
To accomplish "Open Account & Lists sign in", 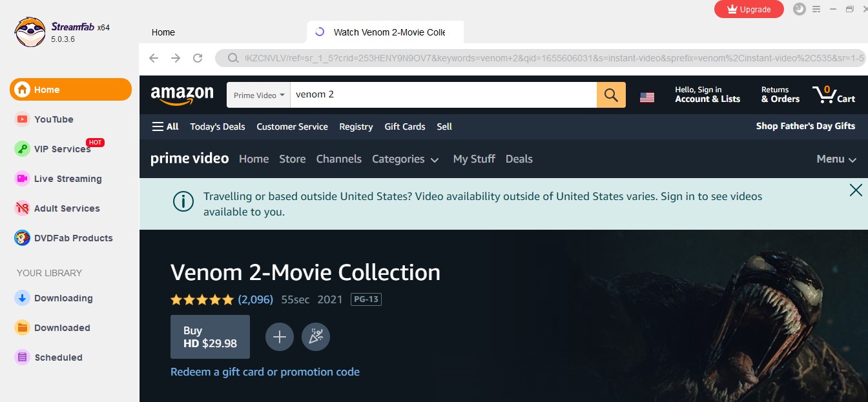I will tap(707, 95).
